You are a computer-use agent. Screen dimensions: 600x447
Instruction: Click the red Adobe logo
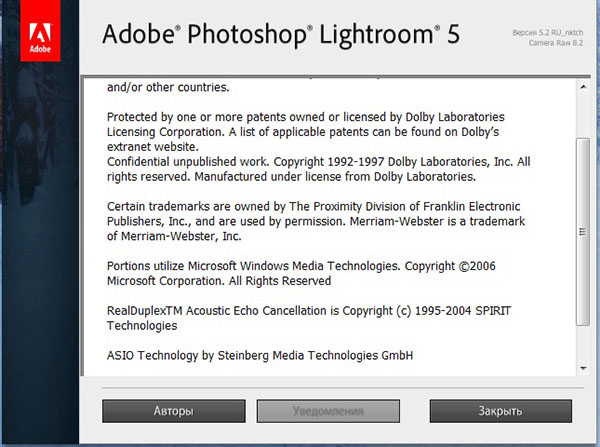39,31
